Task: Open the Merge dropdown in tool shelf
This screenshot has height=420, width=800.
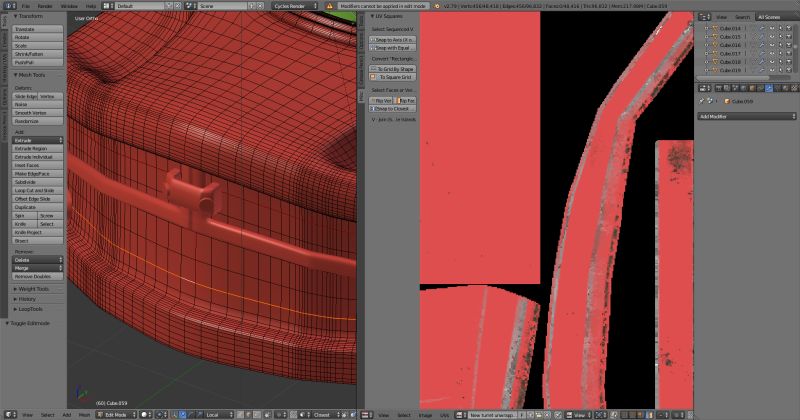Action: coord(37,268)
